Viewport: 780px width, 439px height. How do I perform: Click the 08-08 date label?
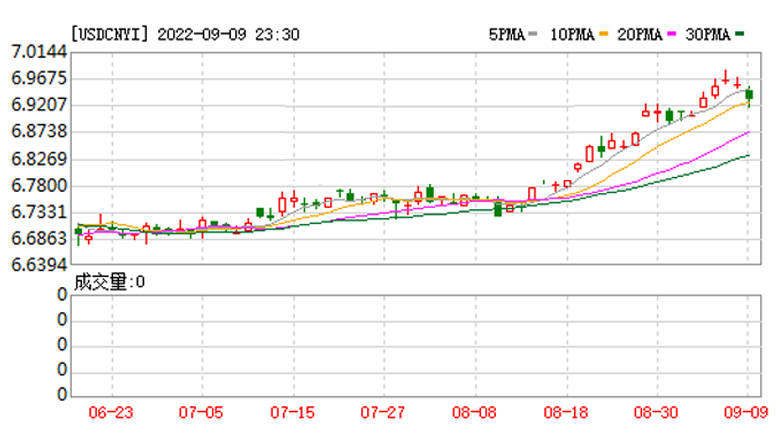[474, 412]
